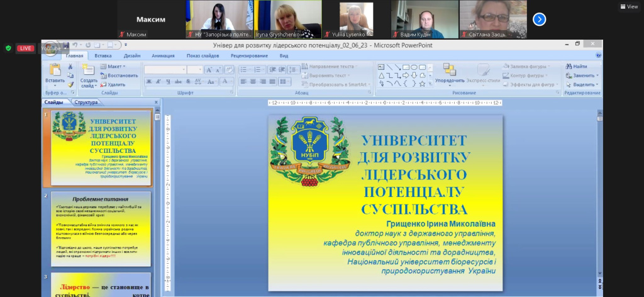Click Восстановить to reset the slide
The height and width of the screenshot is (297, 644).
(119, 76)
